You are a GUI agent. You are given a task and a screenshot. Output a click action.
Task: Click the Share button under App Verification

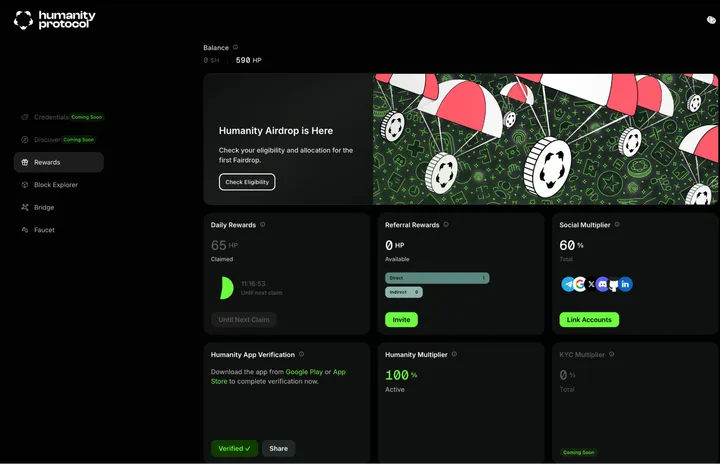point(278,448)
